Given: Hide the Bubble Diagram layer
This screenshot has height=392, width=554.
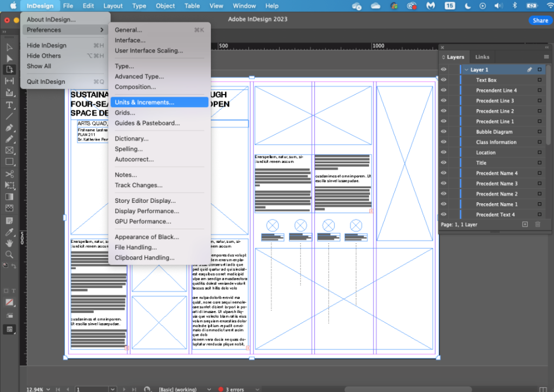Looking at the screenshot, I should point(444,131).
